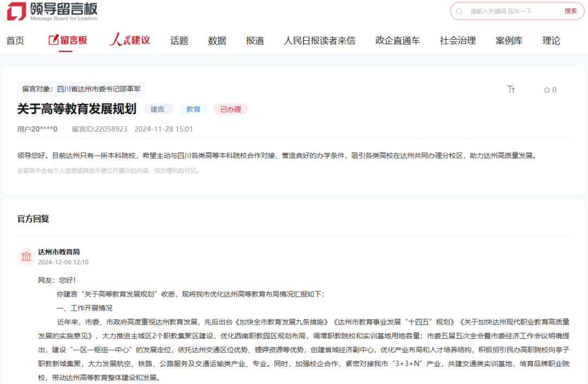Open the 话题 section

pos(179,40)
